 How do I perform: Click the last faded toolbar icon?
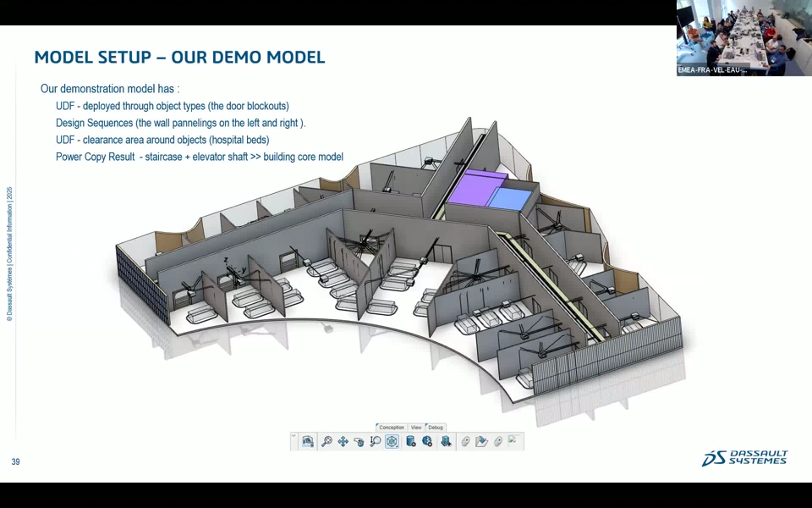click(x=513, y=440)
